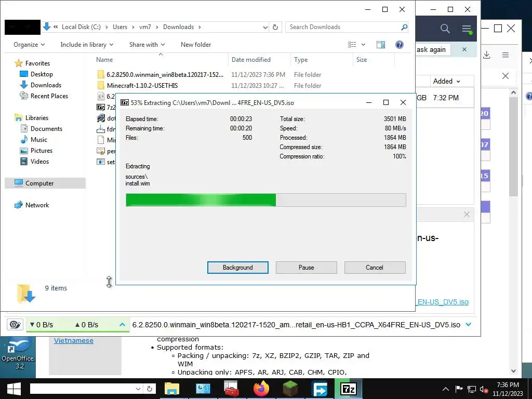The width and height of the screenshot is (532, 399).
Task: Open Explorer help icon
Action: 400,45
